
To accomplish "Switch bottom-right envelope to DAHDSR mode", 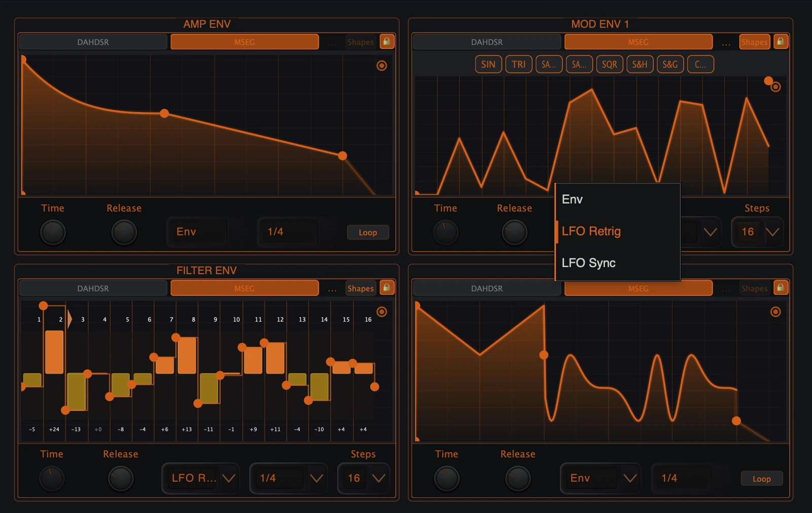I will [x=487, y=288].
